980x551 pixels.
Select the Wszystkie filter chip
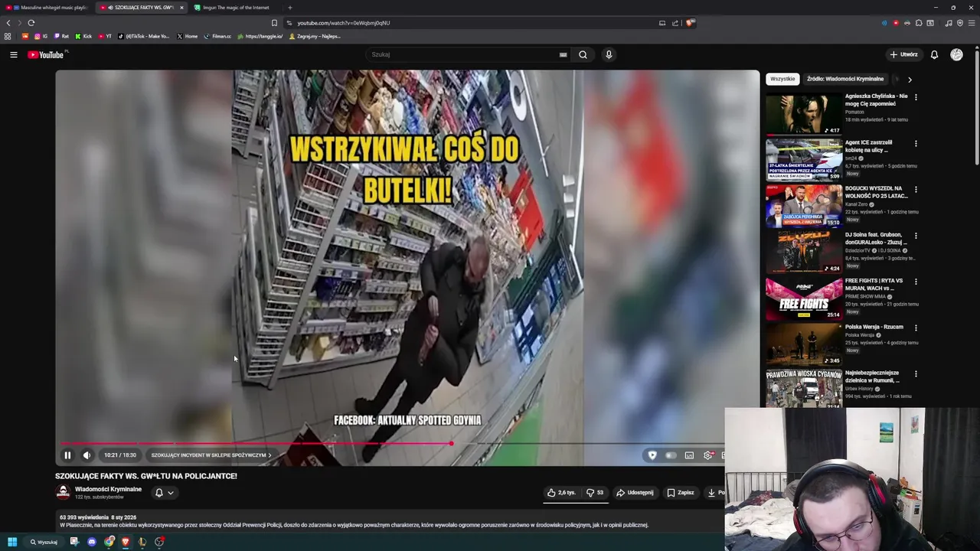coord(782,79)
